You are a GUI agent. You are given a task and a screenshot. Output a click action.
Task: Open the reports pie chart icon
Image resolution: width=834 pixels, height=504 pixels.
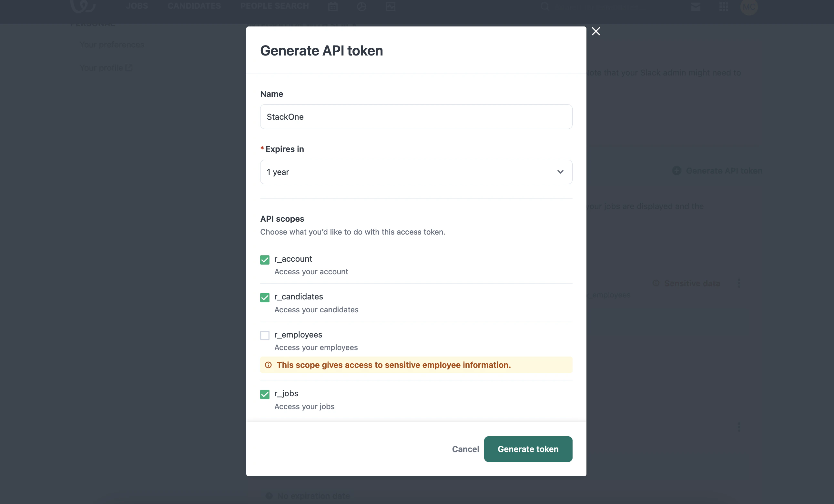(362, 6)
